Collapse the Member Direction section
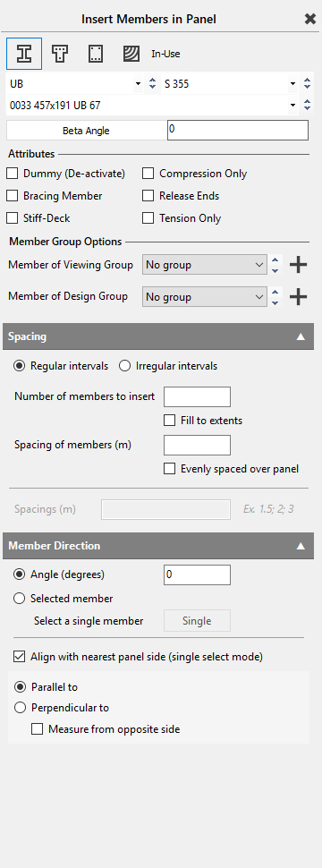322x868 pixels. click(301, 546)
